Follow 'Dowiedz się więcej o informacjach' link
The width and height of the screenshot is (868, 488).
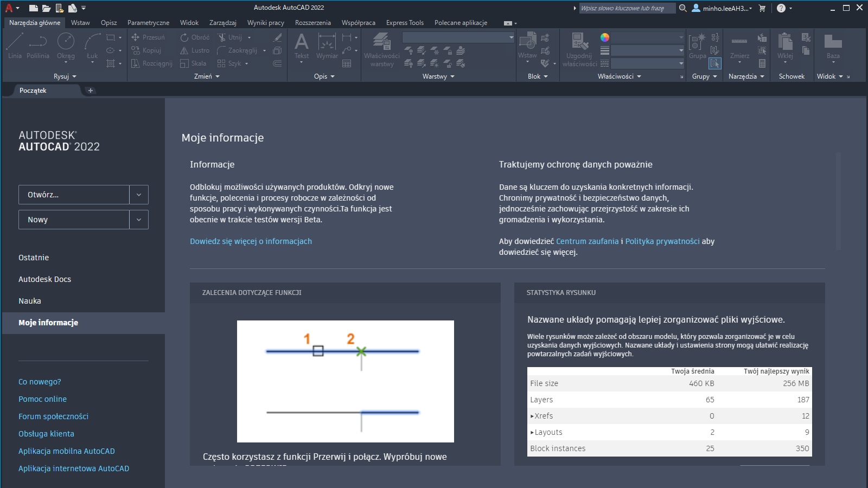click(x=251, y=241)
